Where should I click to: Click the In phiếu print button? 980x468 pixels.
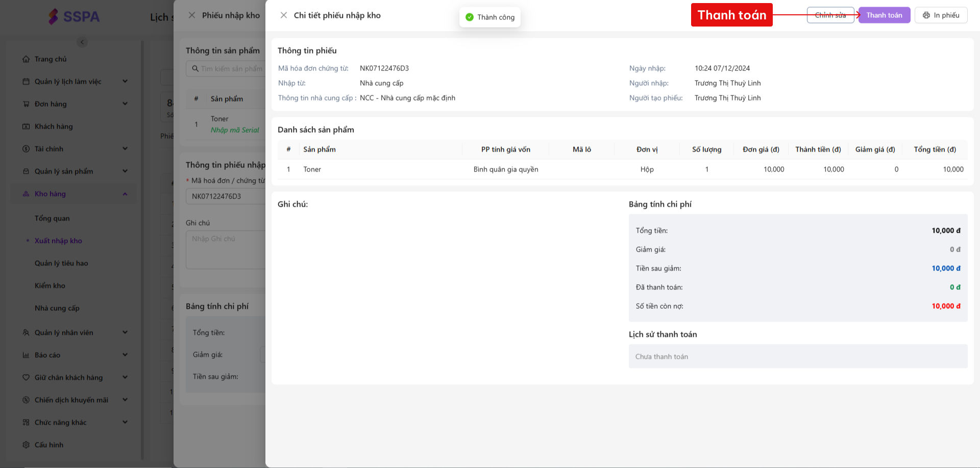(941, 15)
